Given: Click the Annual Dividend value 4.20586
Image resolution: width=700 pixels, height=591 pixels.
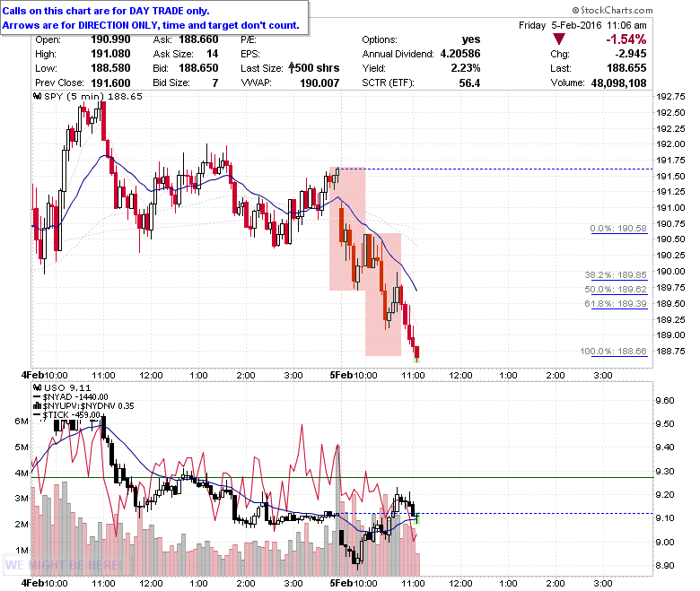Looking at the screenshot, I should tap(460, 54).
